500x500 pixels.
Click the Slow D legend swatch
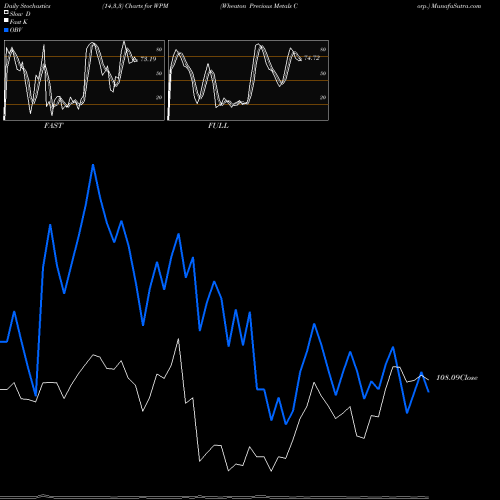6,12
